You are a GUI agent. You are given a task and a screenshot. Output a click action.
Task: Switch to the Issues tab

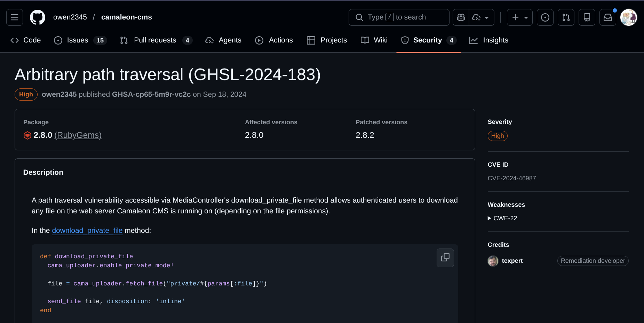[x=80, y=40]
